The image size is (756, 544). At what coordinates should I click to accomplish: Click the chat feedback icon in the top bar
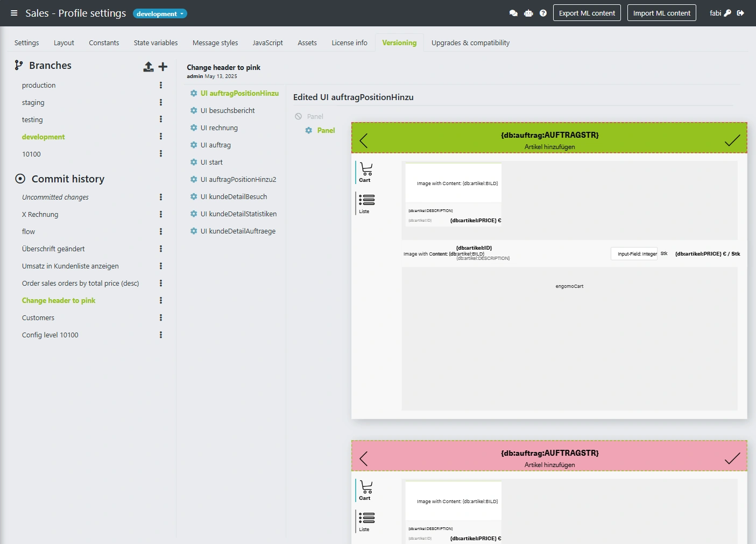513,12
